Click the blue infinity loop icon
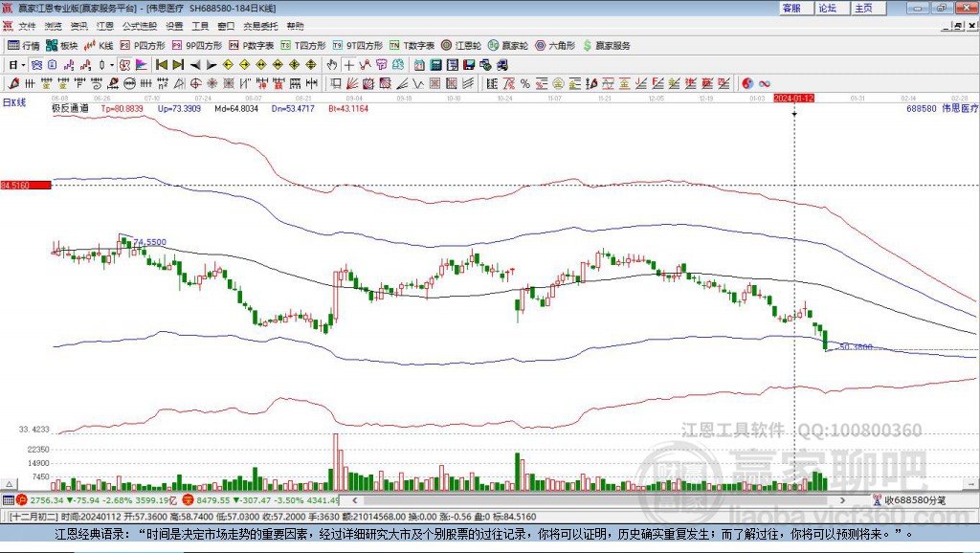Screen dimensions: 980x553 [765, 84]
